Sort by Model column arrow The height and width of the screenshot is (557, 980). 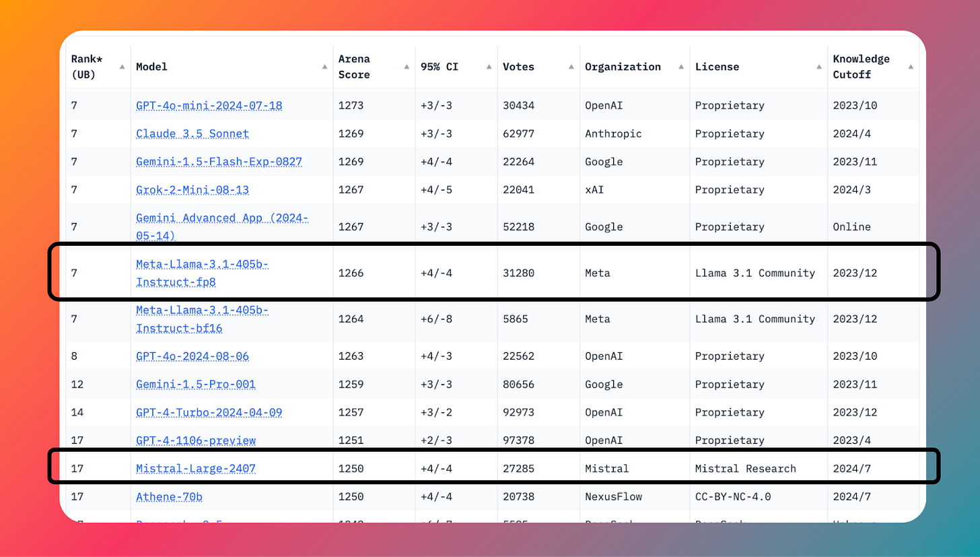coord(324,67)
